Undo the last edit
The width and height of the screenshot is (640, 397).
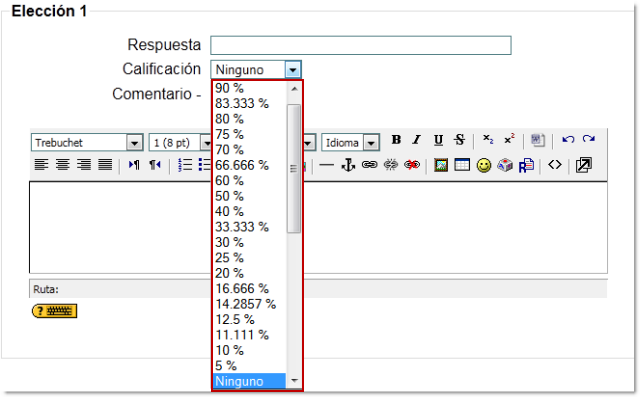click(568, 140)
